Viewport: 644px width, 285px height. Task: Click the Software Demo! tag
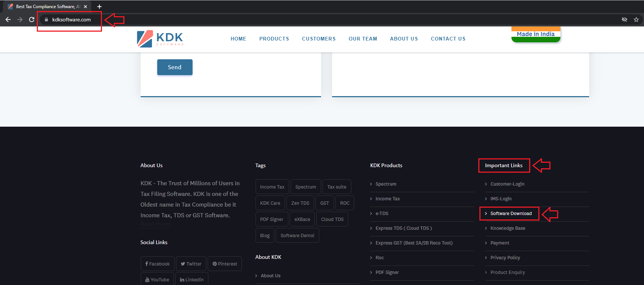click(298, 235)
